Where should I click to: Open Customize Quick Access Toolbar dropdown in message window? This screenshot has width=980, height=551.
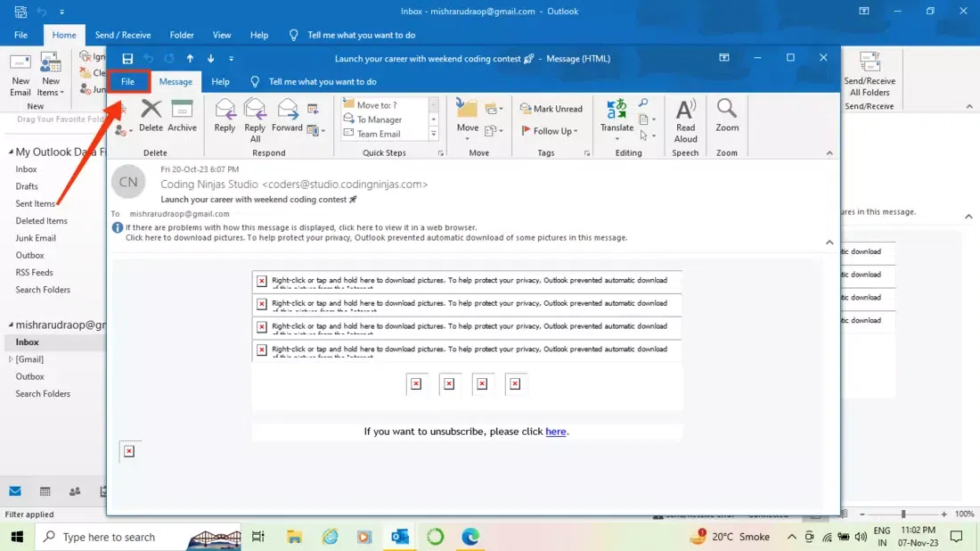(232, 59)
